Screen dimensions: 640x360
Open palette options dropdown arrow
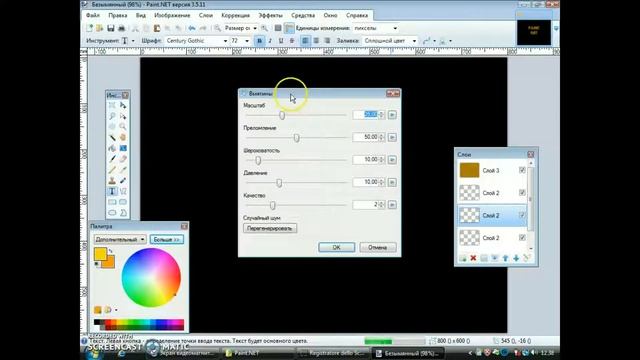[116, 310]
